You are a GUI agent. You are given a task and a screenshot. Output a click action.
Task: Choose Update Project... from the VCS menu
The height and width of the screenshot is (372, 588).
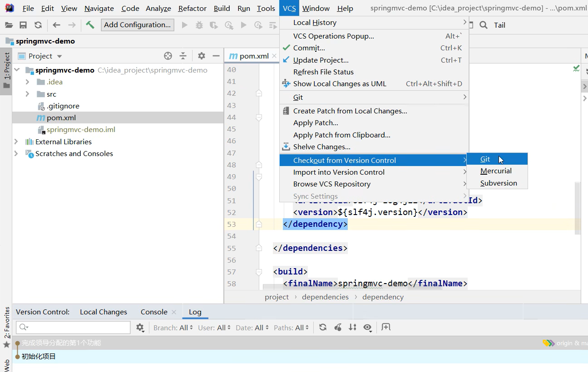374,60
